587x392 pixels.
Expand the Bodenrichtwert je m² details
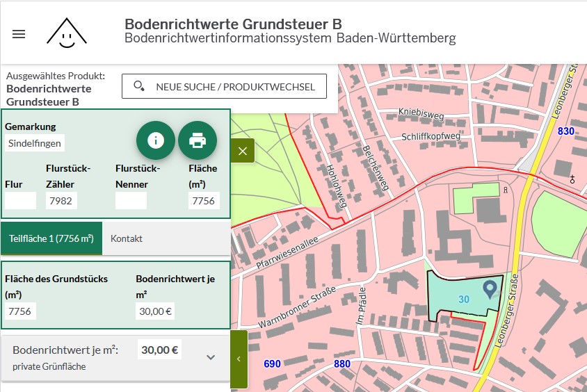click(211, 357)
